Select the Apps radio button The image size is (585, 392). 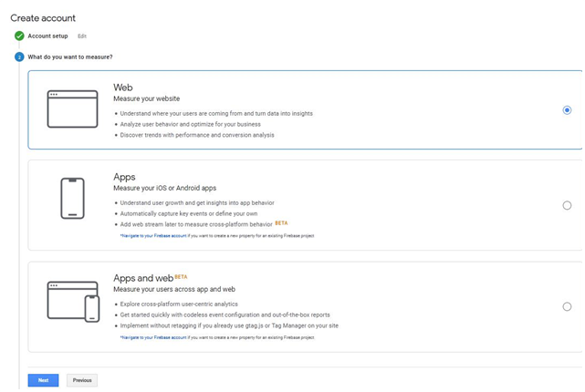click(x=567, y=206)
